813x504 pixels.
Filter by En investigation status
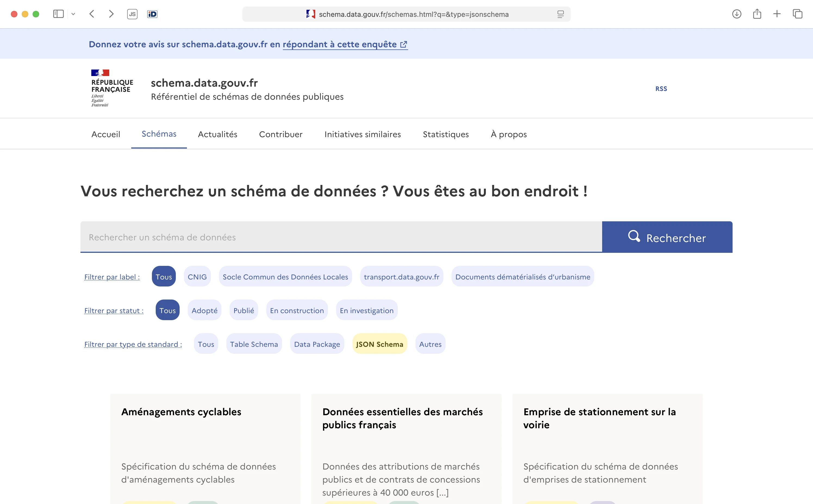click(367, 310)
